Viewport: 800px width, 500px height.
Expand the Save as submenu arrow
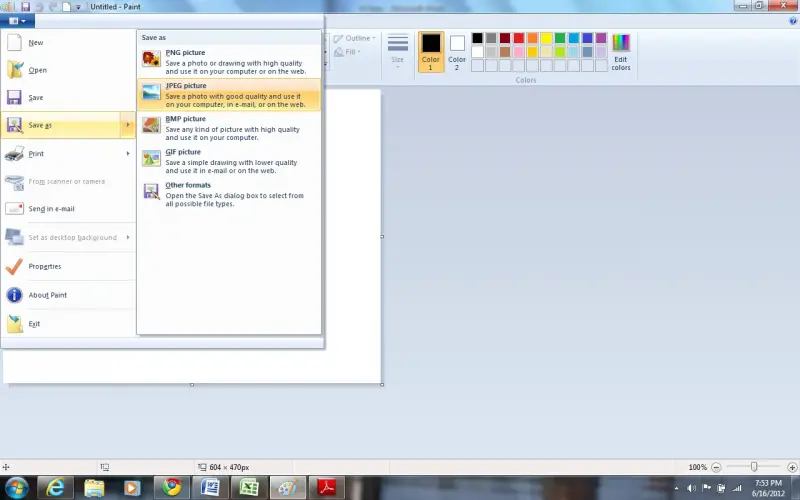point(128,124)
